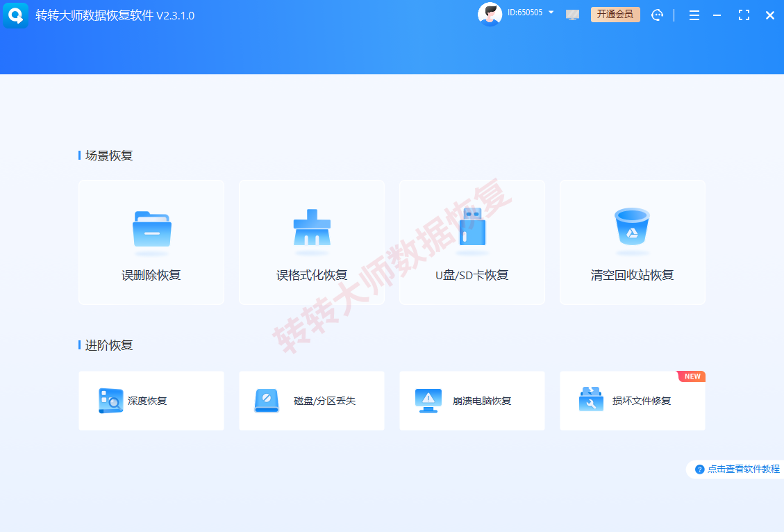Toggle fullscreen window mode
Viewport: 784px width, 532px height.
(x=744, y=15)
